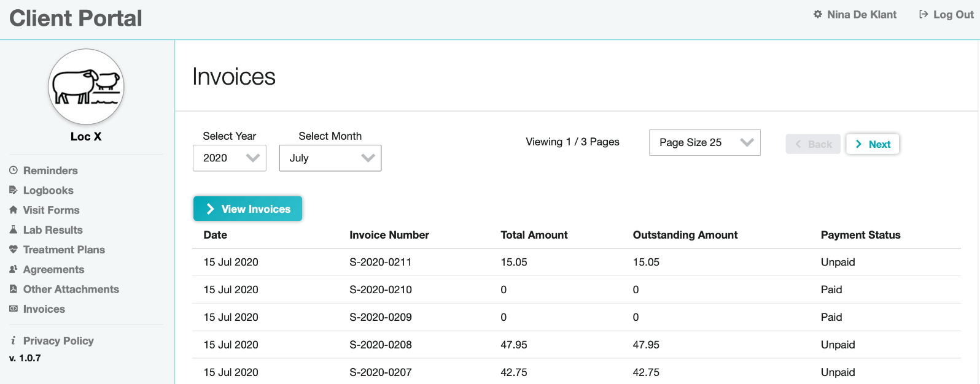Screen dimensions: 980x384
Task: Click the Loc X name under the logo
Action: 86,136
